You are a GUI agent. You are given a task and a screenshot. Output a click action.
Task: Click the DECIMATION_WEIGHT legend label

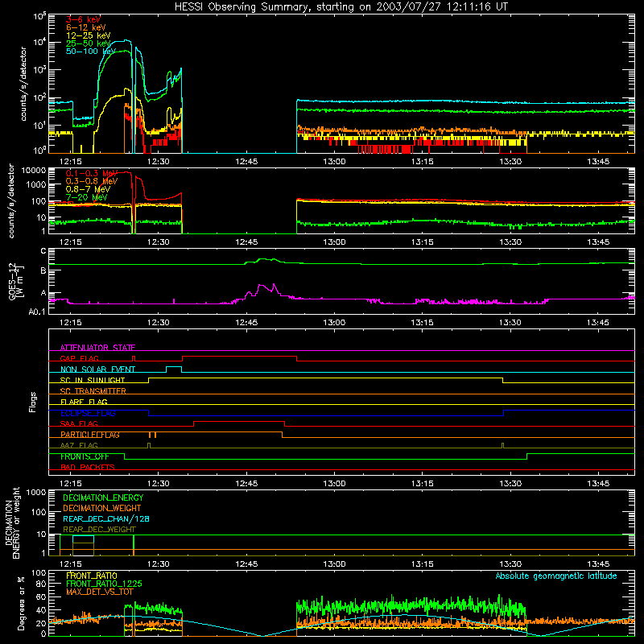click(x=102, y=509)
